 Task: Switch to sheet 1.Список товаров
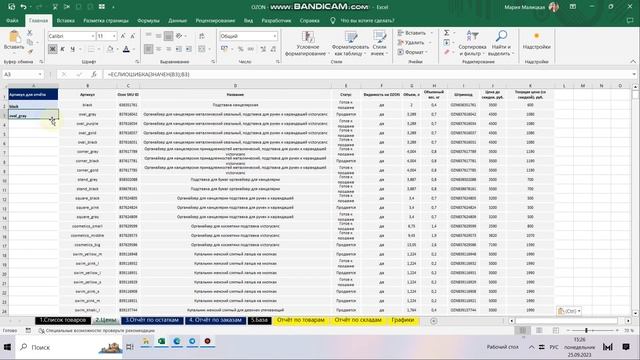click(63, 320)
